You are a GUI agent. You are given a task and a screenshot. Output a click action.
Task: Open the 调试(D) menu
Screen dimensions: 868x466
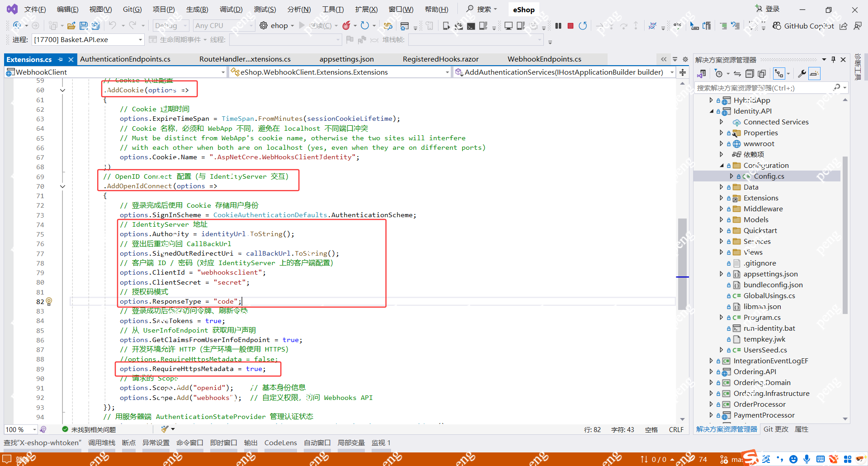231,10
